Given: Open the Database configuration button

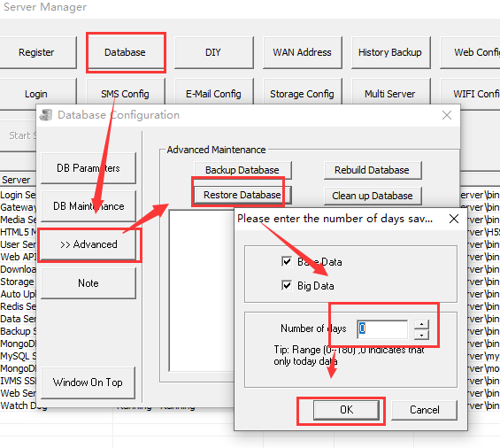Looking at the screenshot, I should coord(125,52).
